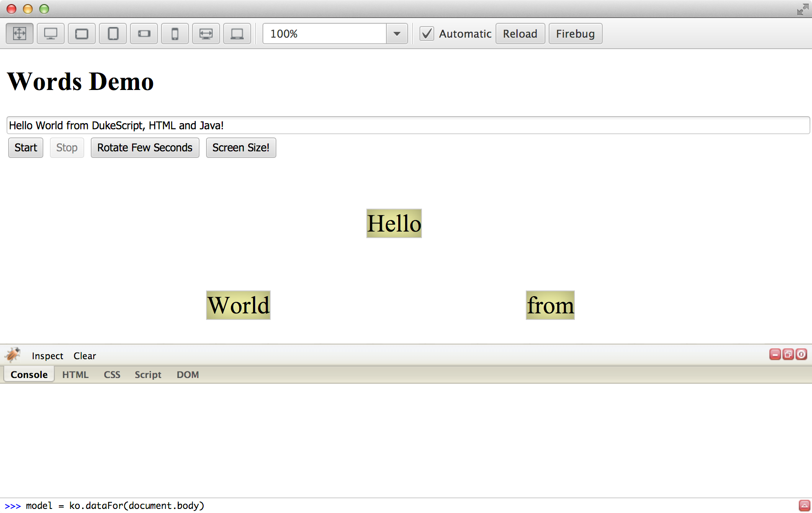The height and width of the screenshot is (513, 812).
Task: Click the disabled Stop button
Action: coord(67,148)
